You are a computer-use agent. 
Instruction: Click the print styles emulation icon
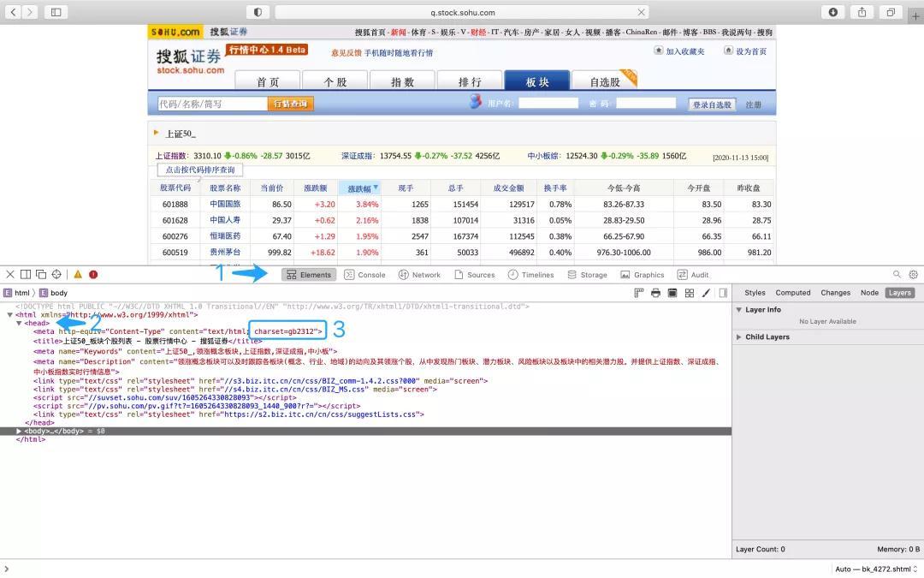(654, 293)
